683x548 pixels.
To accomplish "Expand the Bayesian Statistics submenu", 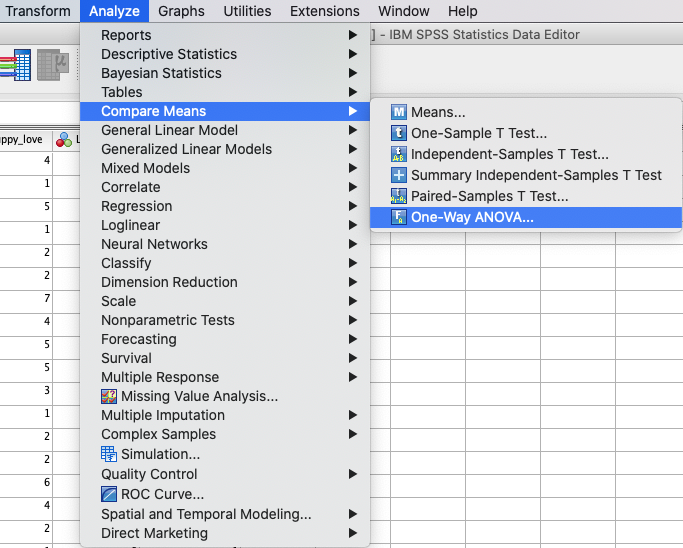I will click(225, 73).
